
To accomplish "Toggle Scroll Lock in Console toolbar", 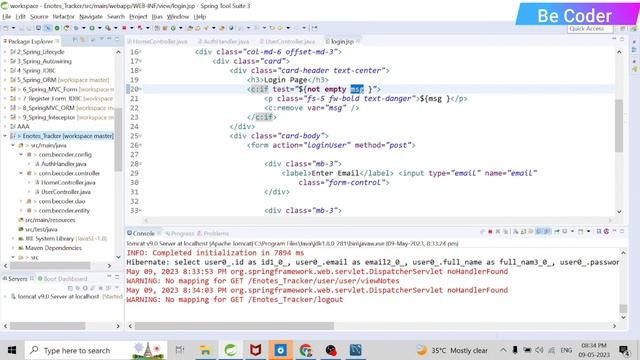I will (x=523, y=232).
